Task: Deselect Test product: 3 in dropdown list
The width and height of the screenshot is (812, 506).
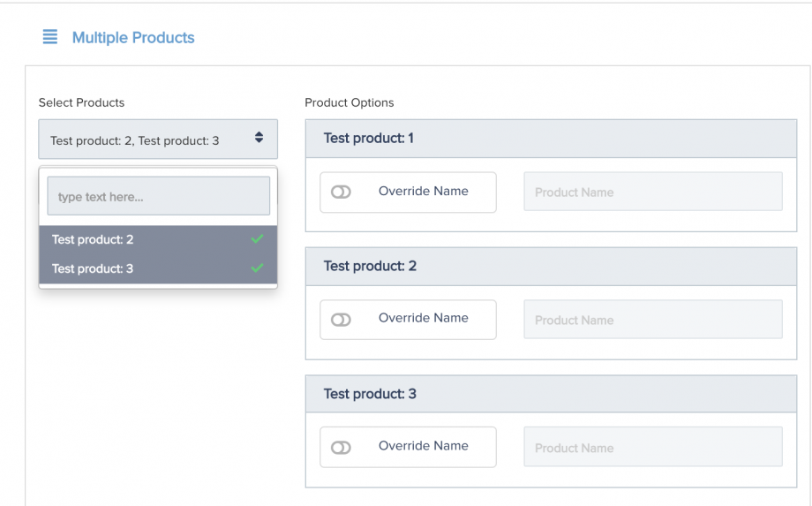Action: 158,268
